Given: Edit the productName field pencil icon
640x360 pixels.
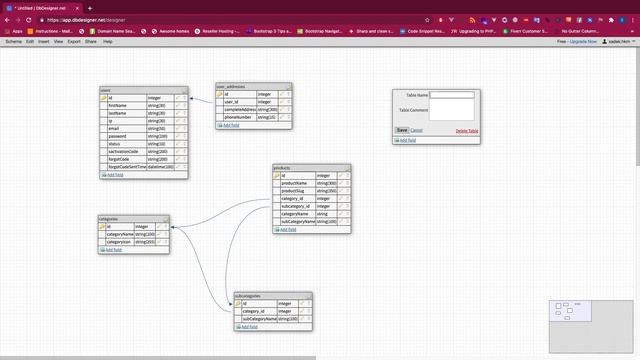Looking at the screenshot, I should [x=341, y=183].
